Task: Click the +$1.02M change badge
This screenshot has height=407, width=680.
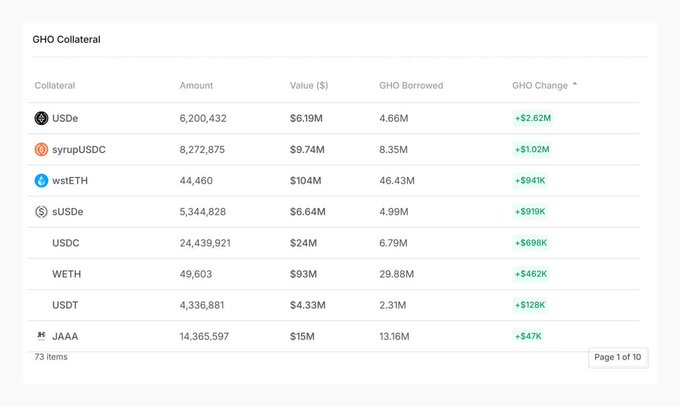Action: (x=532, y=149)
